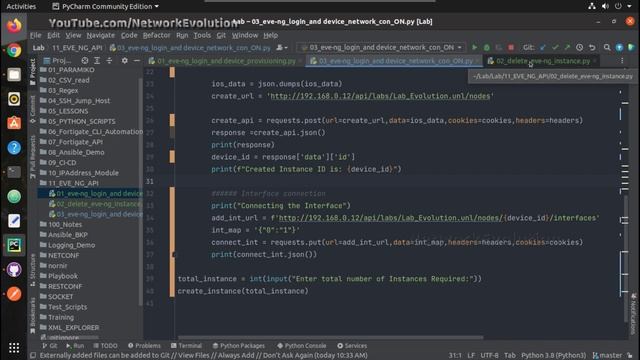Start debugging with the green bug icon
640x360 pixels.
point(487,47)
